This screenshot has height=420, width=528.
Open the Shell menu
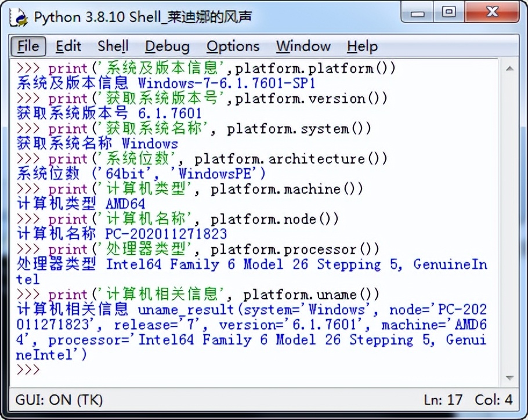tap(113, 46)
